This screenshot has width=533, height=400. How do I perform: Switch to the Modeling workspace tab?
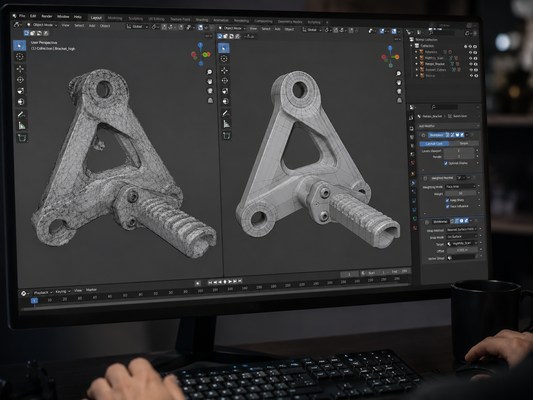point(115,18)
